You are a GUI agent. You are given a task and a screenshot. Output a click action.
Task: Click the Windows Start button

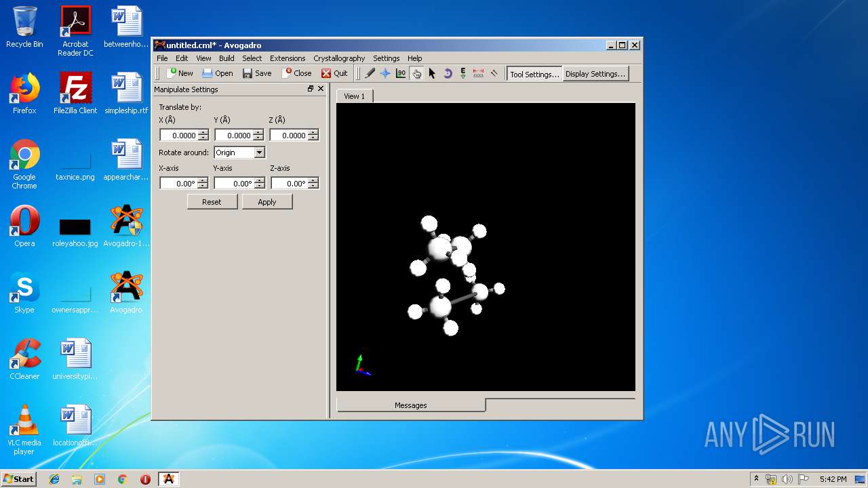tap(18, 479)
